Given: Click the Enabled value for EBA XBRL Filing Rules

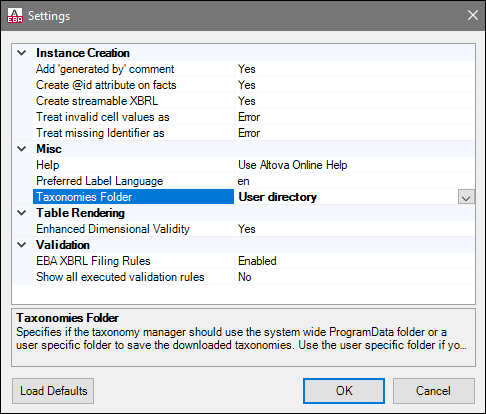Looking at the screenshot, I should pos(257,261).
